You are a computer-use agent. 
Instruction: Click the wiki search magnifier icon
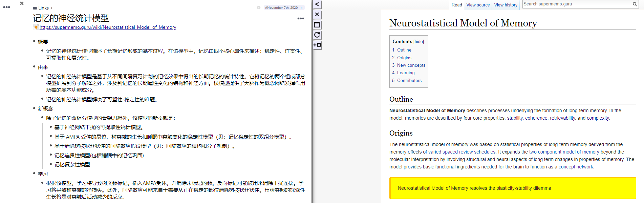click(x=635, y=4)
